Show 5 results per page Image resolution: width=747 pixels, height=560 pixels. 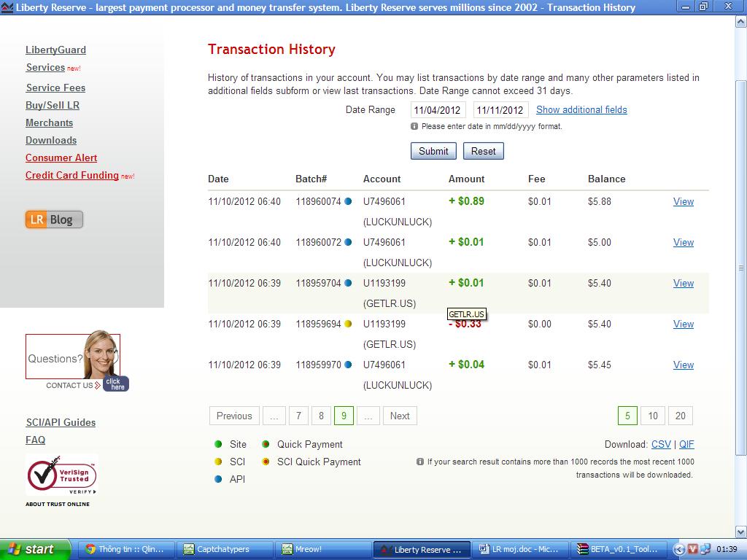627,416
